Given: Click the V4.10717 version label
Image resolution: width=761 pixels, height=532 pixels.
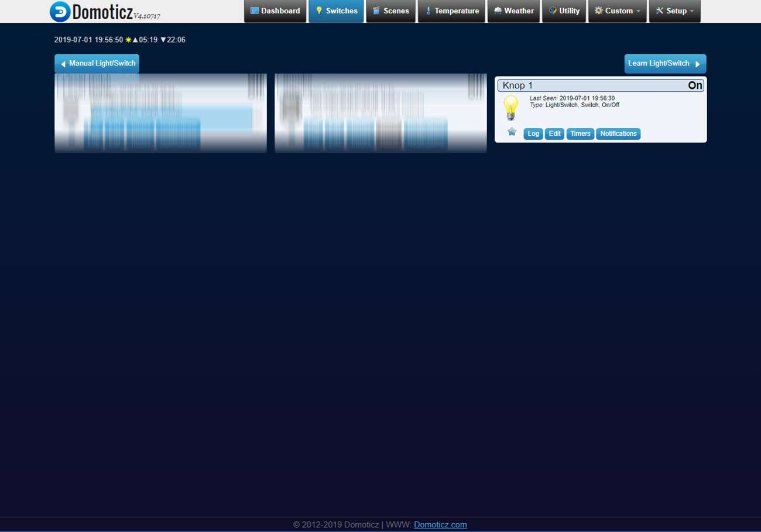Looking at the screenshot, I should (147, 16).
